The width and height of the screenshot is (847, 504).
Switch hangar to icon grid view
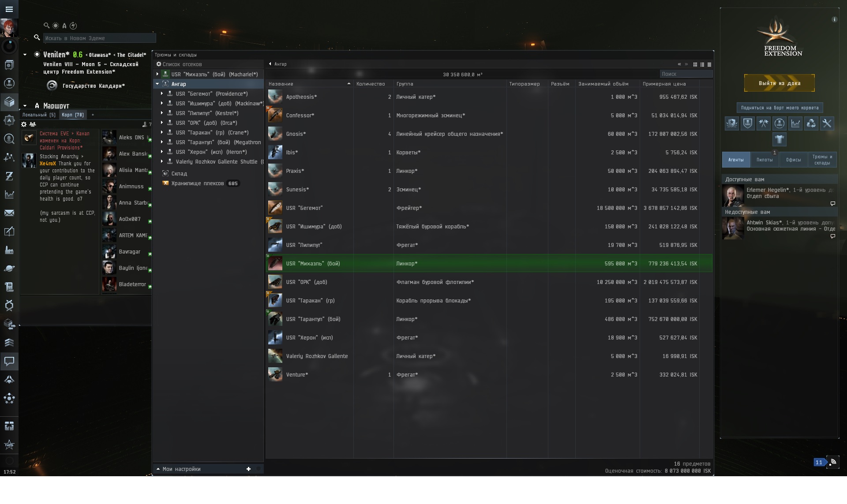695,64
